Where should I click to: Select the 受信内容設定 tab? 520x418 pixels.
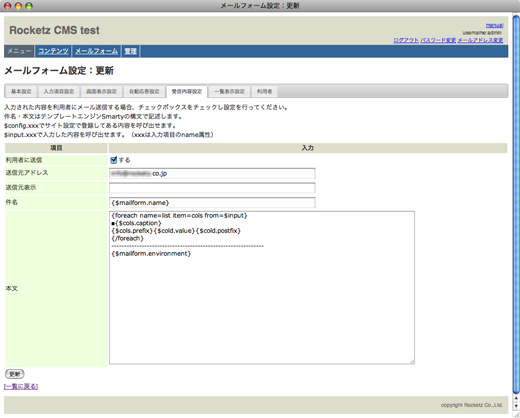pos(187,91)
